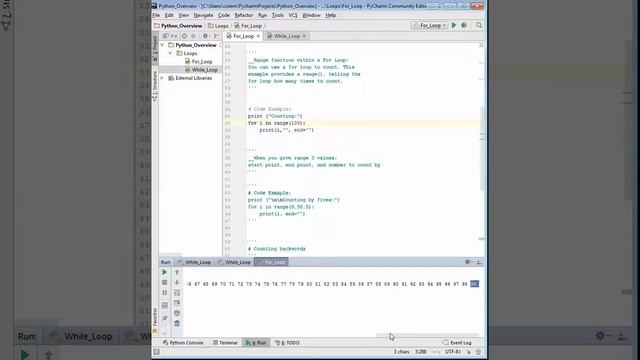Open the Event Log

[x=457, y=343]
